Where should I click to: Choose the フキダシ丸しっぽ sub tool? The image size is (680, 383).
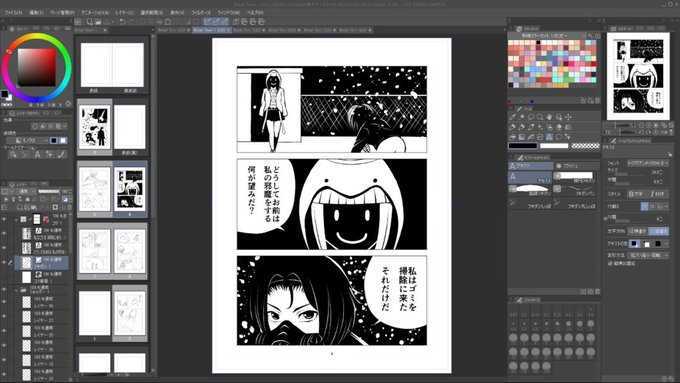point(575,204)
